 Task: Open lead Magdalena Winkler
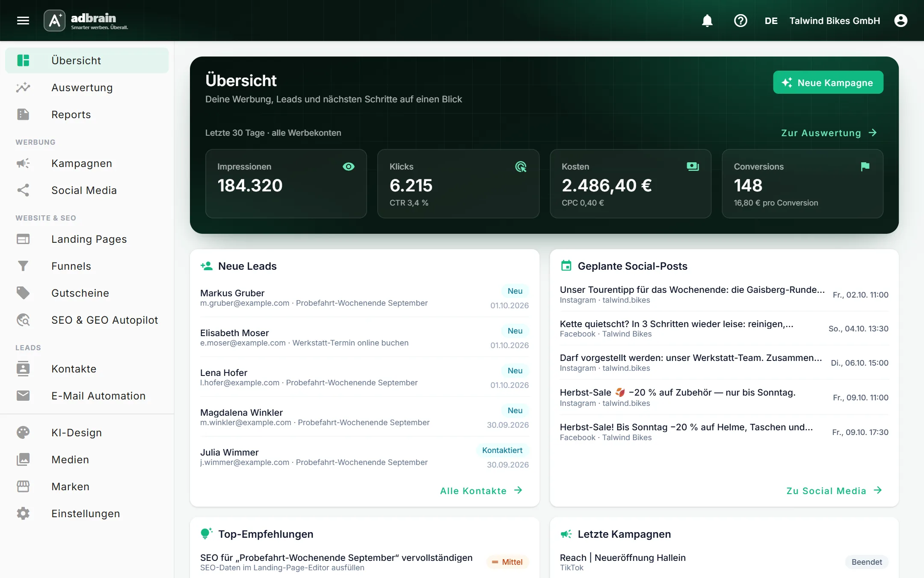(x=364, y=417)
